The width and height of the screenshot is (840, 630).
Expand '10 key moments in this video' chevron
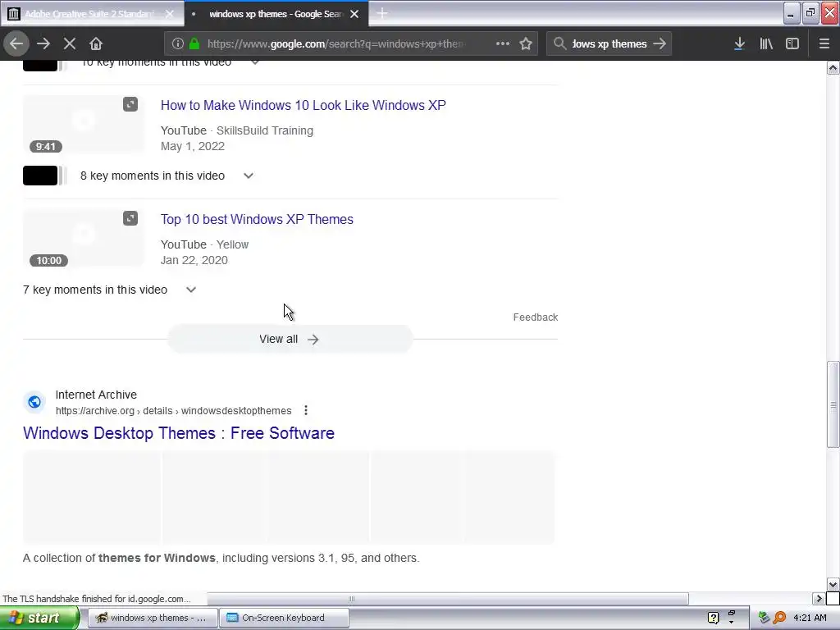click(x=255, y=62)
